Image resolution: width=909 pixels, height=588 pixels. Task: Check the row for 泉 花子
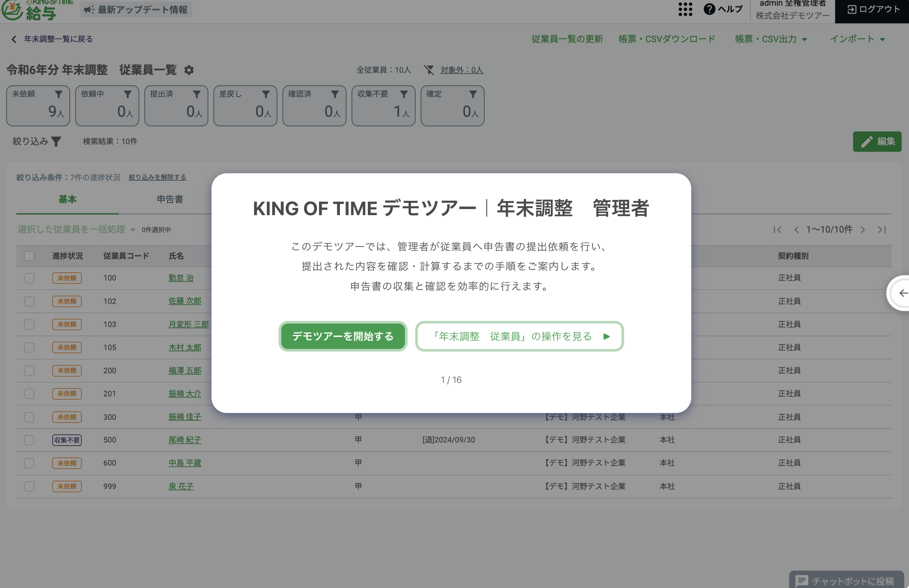(x=29, y=487)
